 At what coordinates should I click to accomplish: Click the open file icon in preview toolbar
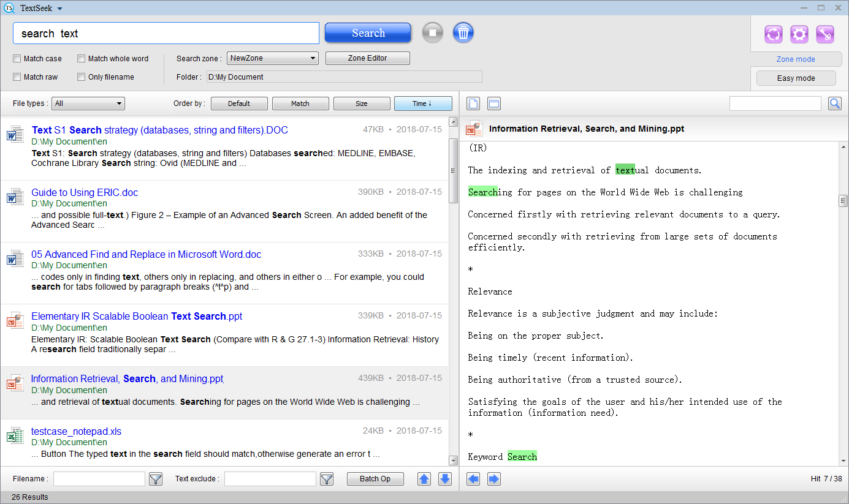tap(473, 103)
